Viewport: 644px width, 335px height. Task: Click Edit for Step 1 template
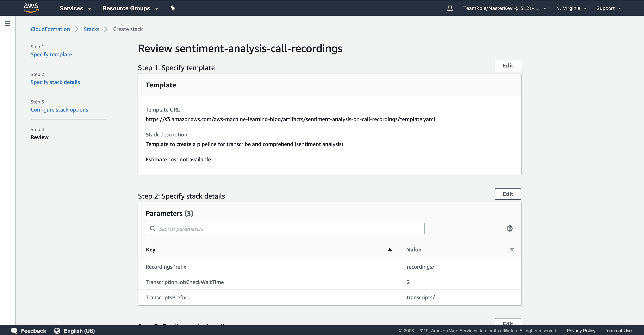pos(508,66)
